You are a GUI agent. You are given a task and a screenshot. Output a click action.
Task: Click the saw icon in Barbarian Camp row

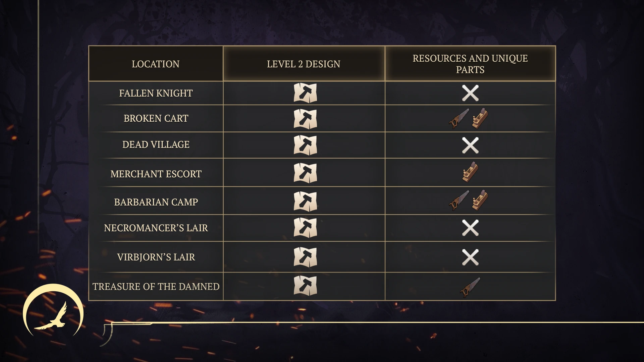pos(459,200)
